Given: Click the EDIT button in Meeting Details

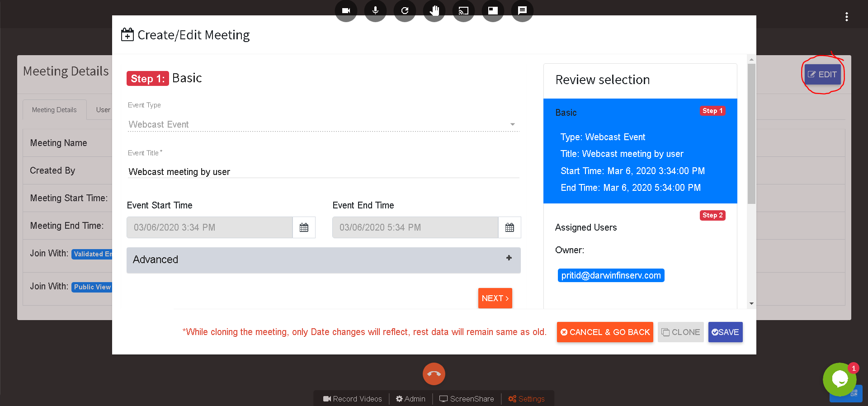Looking at the screenshot, I should [823, 75].
